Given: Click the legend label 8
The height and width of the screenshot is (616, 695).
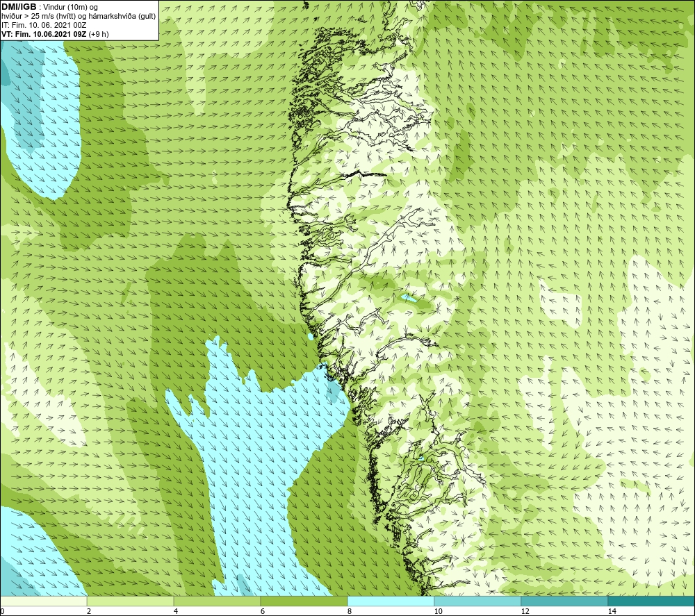Looking at the screenshot, I should point(350,611).
